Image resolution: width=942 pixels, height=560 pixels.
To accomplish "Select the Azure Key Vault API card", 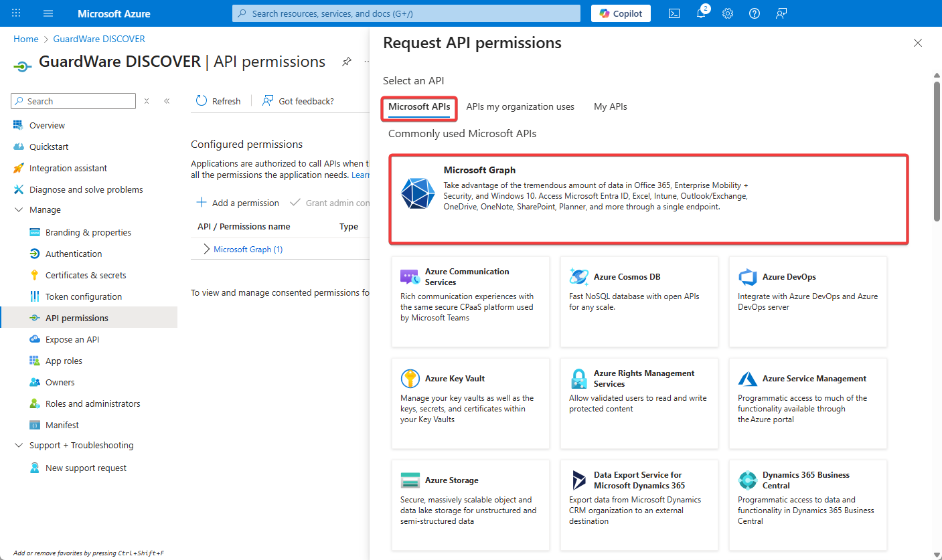I will point(470,402).
